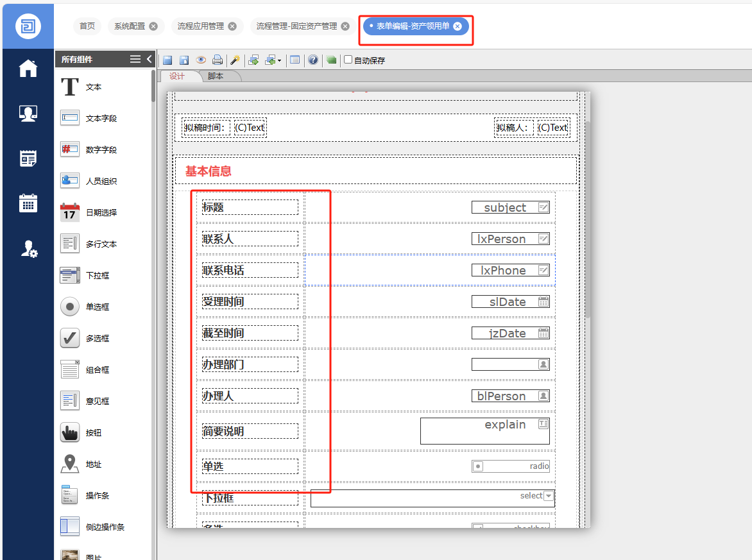The height and width of the screenshot is (560, 752).
Task: Open the 所有组件 panel menu icon
Action: (x=135, y=59)
